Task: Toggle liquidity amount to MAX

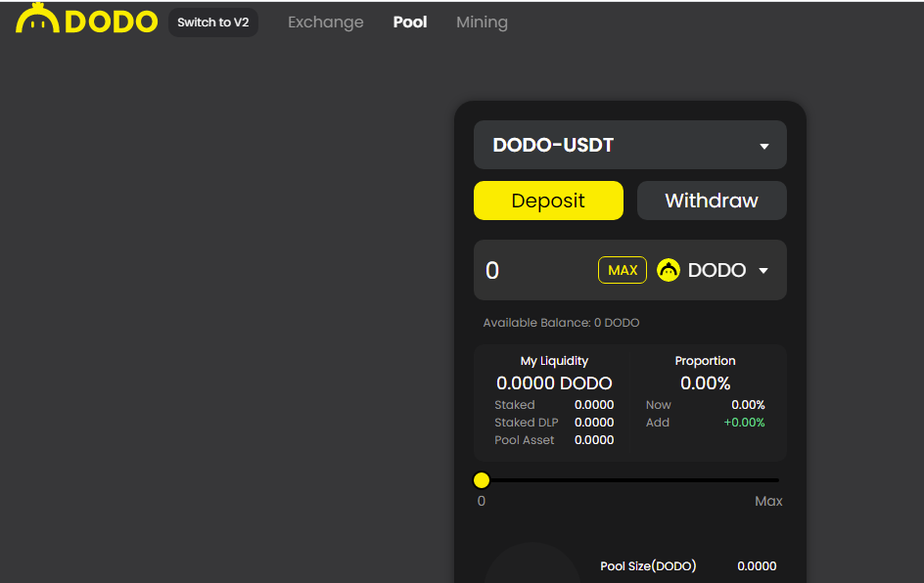Action: point(622,270)
